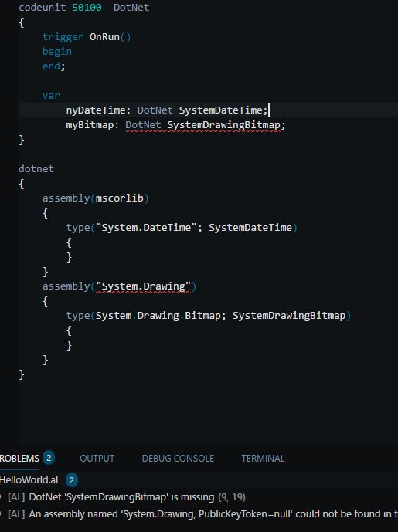Click the DotNet keyword on nyDateTime line
Image resolution: width=398 pixels, height=532 pixels.
coord(155,110)
